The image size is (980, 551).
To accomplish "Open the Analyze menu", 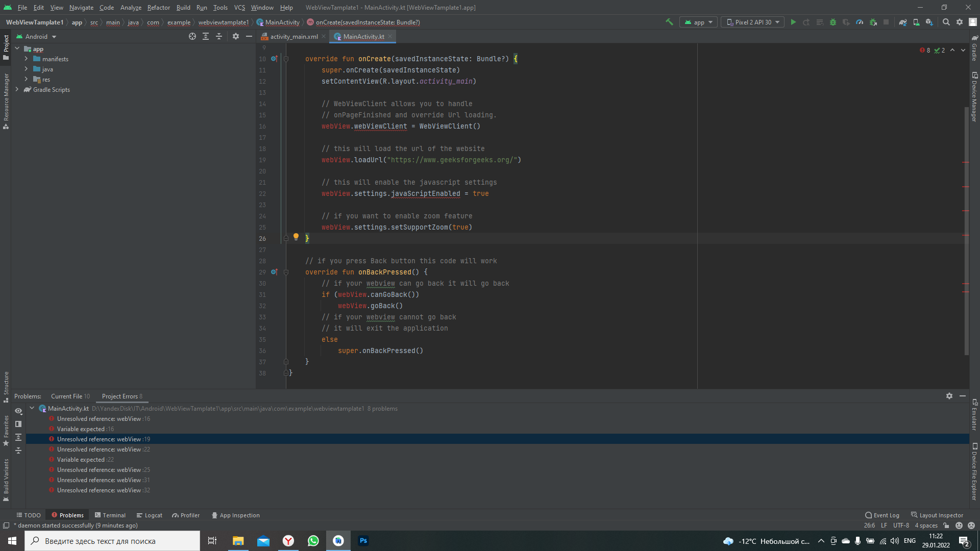I will tap(131, 7).
